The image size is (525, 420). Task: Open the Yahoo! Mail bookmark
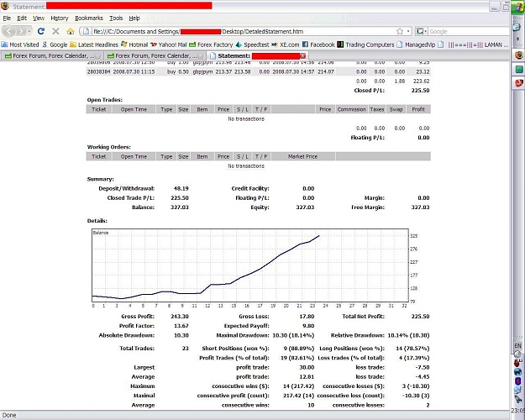(x=169, y=45)
